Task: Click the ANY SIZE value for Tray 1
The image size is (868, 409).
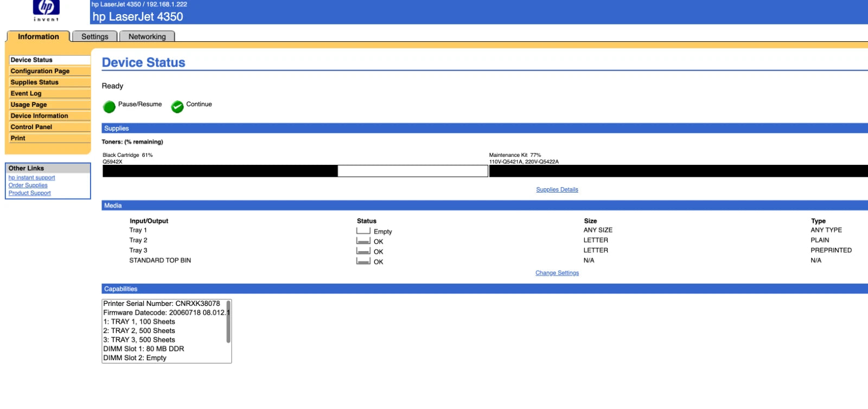Action: 598,230
